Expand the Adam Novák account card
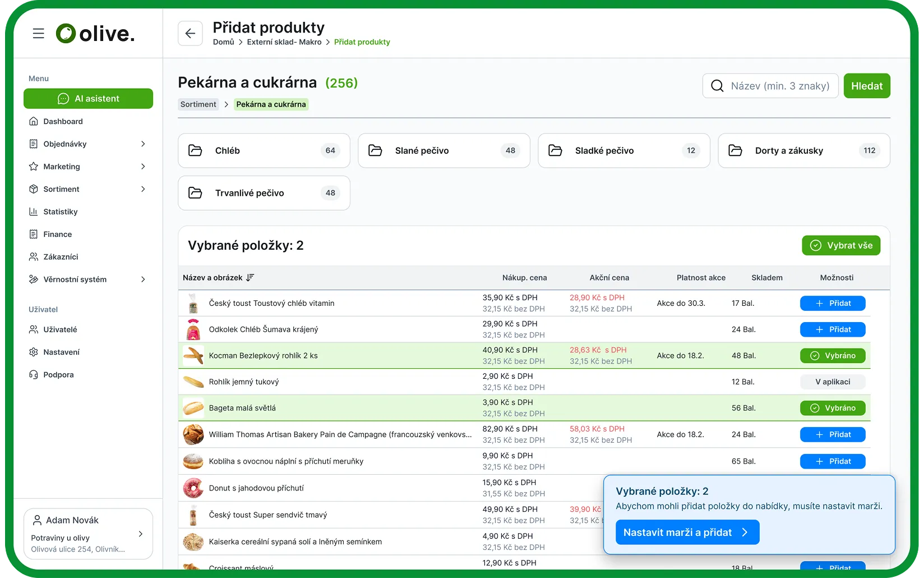This screenshot has width=924, height=578. tap(140, 534)
